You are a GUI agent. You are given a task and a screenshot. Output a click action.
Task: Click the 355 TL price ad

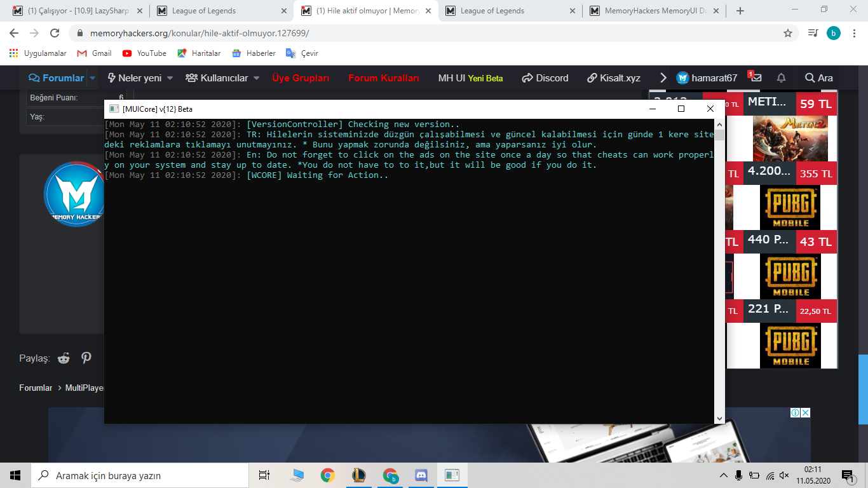click(x=816, y=173)
